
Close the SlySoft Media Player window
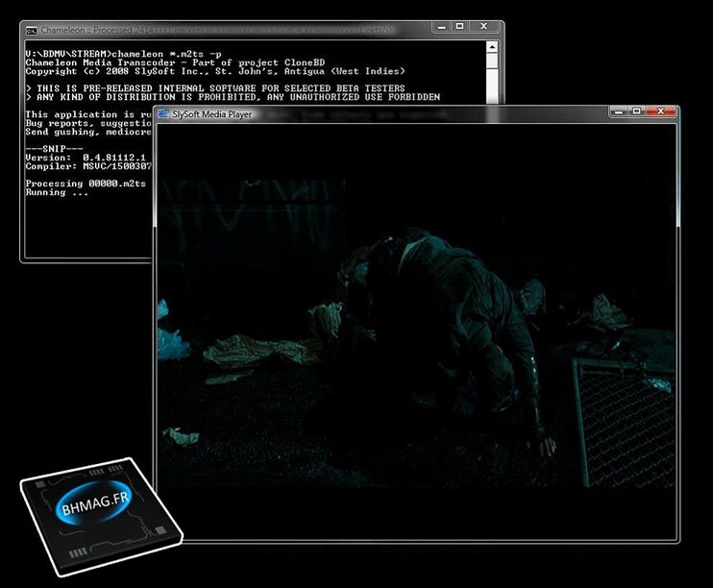661,110
